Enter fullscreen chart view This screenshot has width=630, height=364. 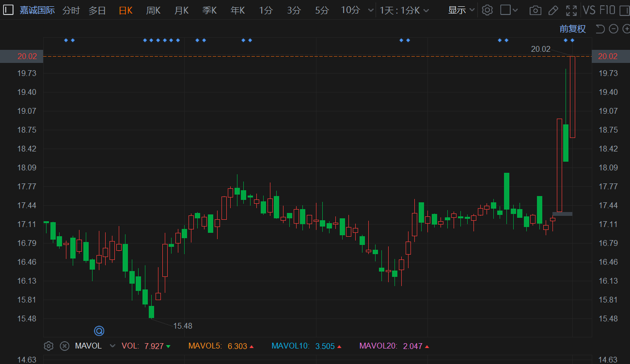[x=571, y=10]
